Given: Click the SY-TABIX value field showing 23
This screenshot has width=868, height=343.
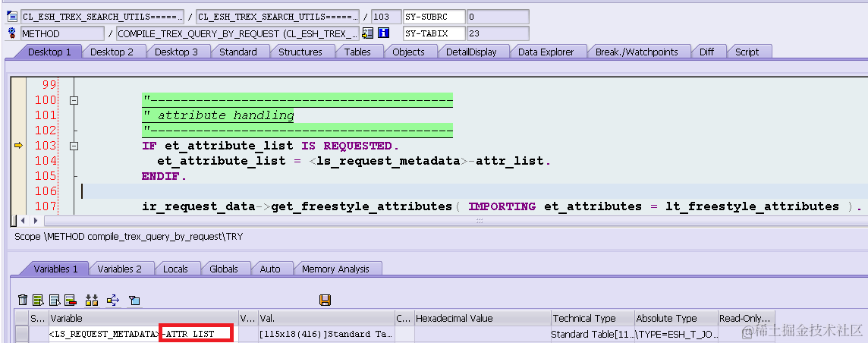Looking at the screenshot, I should pyautogui.click(x=498, y=33).
